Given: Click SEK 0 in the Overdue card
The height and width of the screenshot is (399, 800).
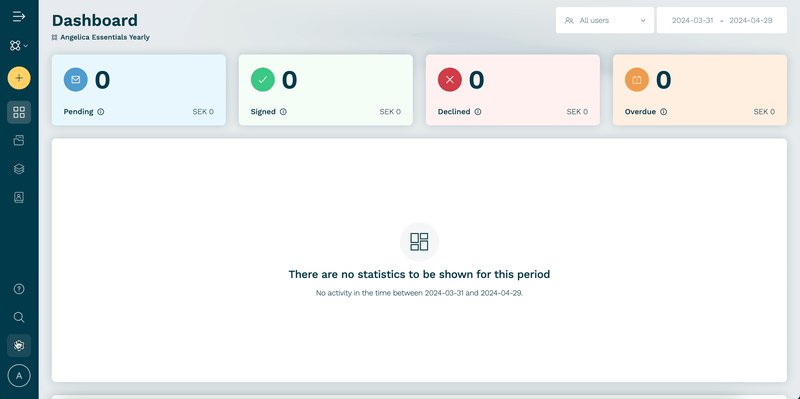Looking at the screenshot, I should tap(764, 112).
